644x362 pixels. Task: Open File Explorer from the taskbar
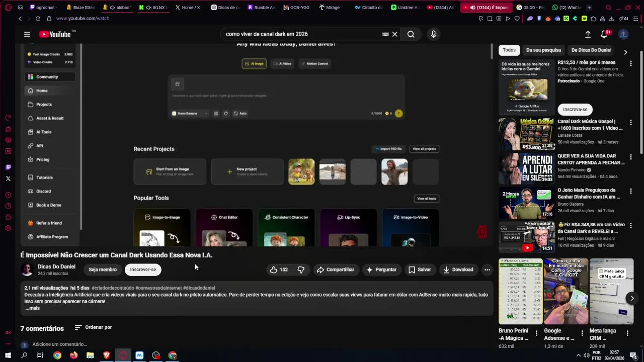point(90,355)
